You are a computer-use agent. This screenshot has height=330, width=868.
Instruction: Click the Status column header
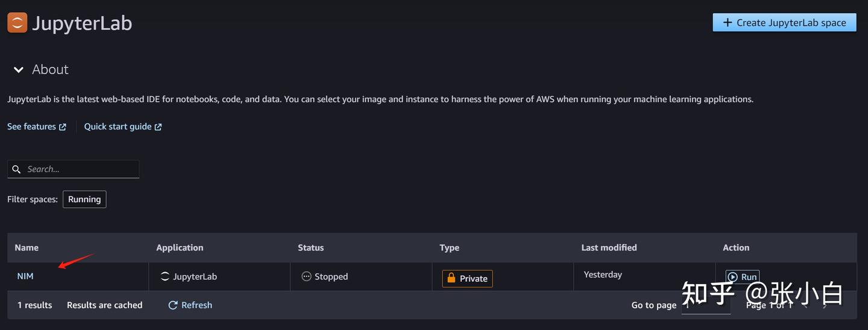click(310, 247)
